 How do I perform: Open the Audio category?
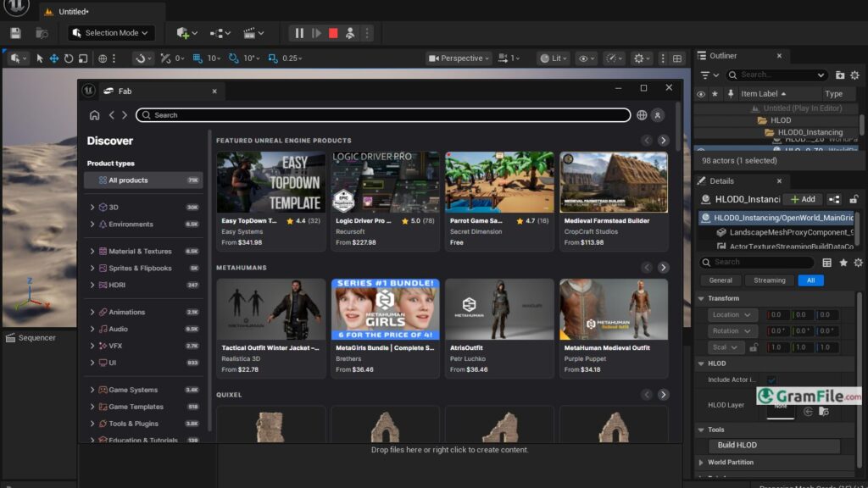click(118, 329)
